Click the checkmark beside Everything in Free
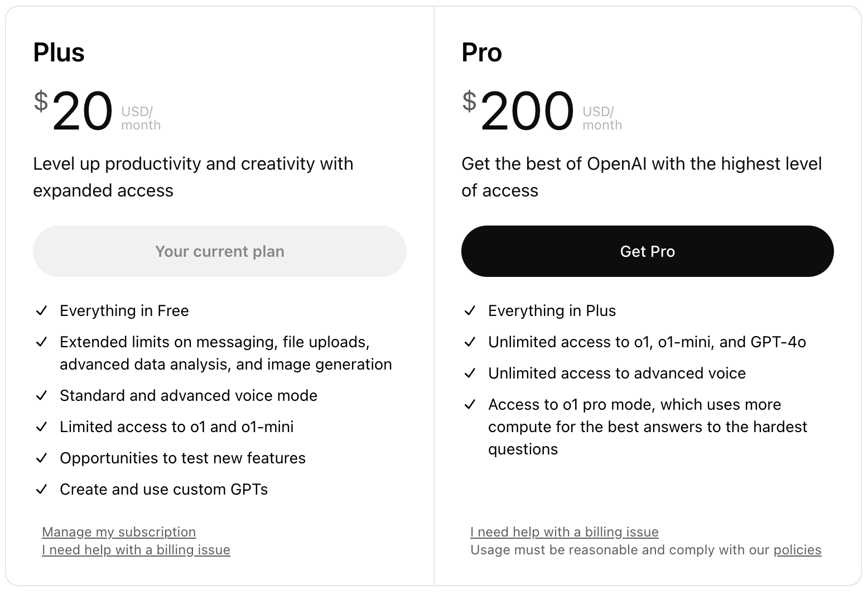868x594 pixels. click(41, 311)
